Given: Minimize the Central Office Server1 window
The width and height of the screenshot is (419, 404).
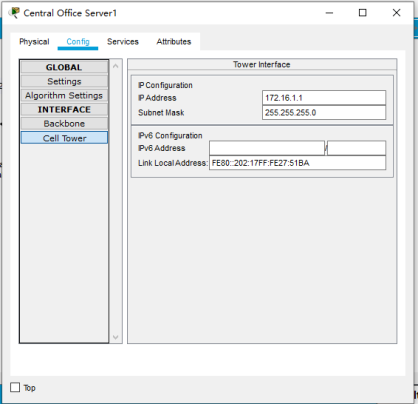Looking at the screenshot, I should pos(329,13).
